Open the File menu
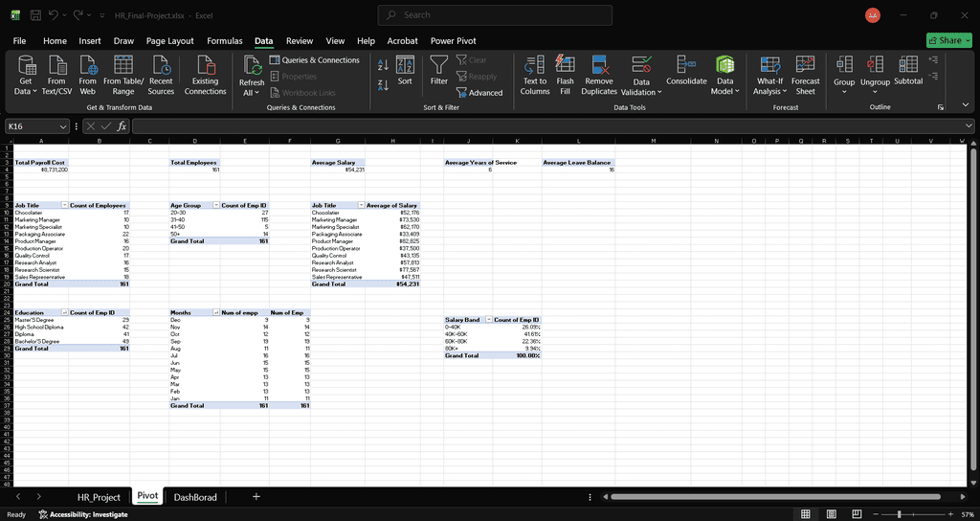The image size is (980, 521). 19,40
